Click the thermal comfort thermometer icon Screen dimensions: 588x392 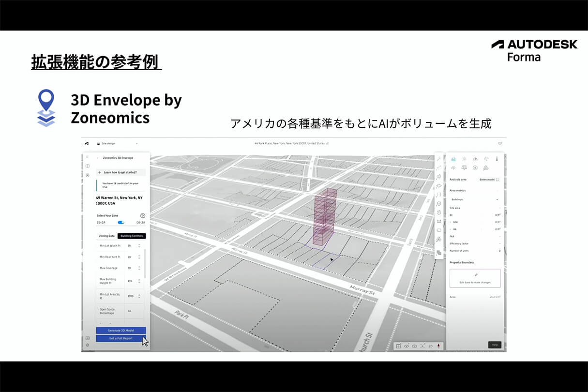point(497,159)
